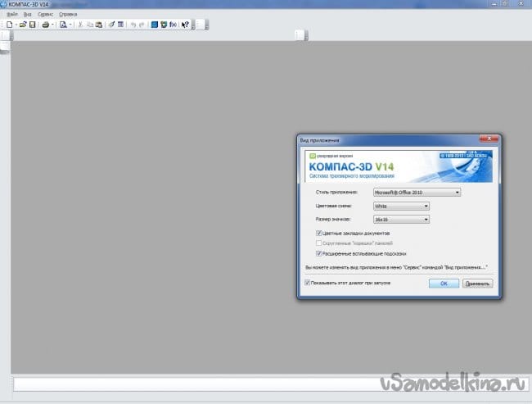Screen dimensions: 532x404
Task: Click the New document icon
Action: click(x=9, y=25)
